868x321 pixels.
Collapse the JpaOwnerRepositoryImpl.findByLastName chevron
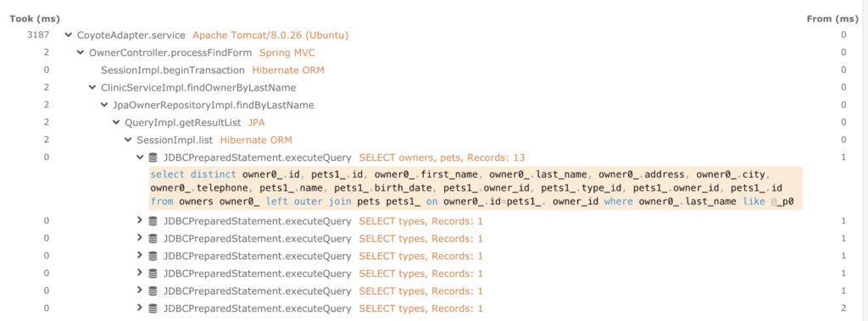[x=104, y=105]
